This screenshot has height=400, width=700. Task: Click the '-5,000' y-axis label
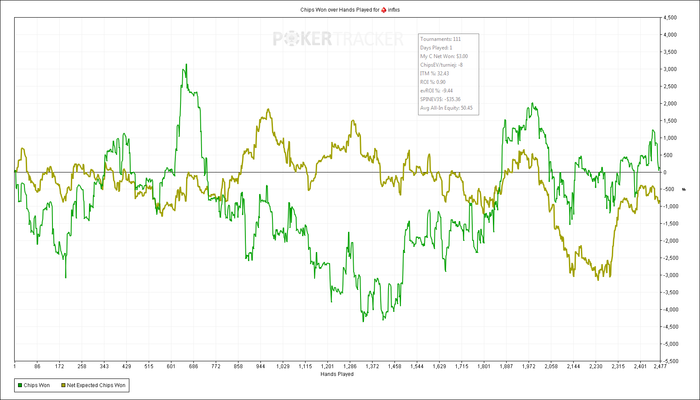click(x=671, y=344)
